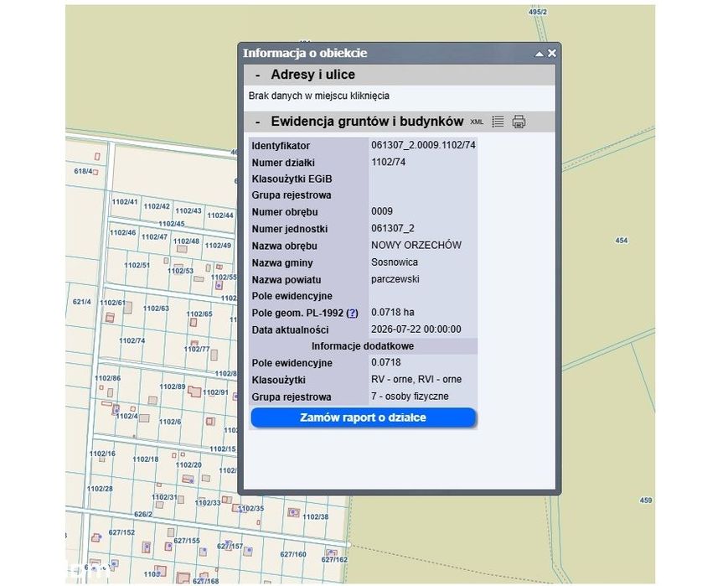Select parcel 495/2 on the map

point(538,12)
